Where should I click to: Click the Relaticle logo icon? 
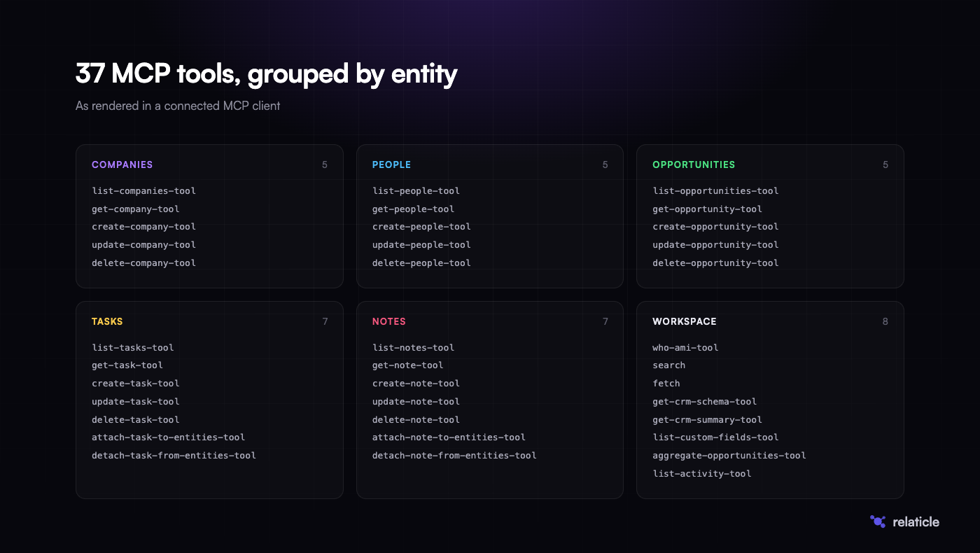point(878,521)
